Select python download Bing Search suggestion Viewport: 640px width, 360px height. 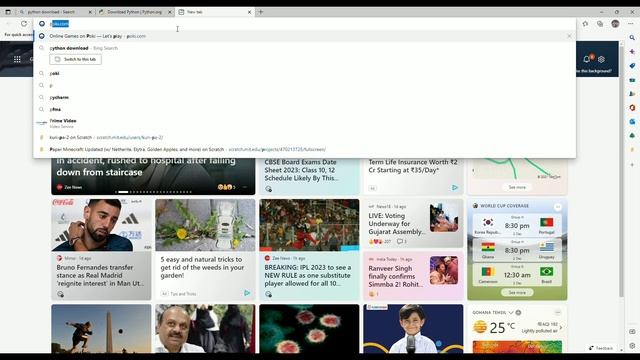point(304,48)
